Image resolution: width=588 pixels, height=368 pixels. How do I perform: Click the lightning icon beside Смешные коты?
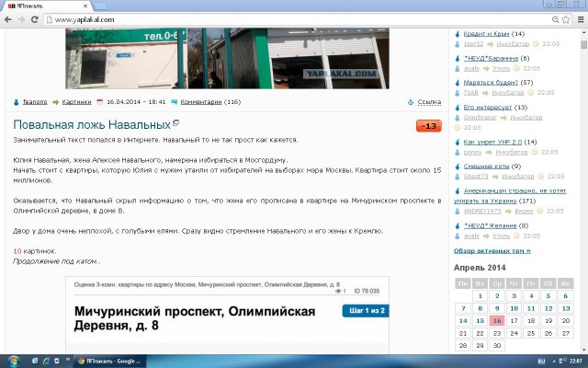point(458,167)
